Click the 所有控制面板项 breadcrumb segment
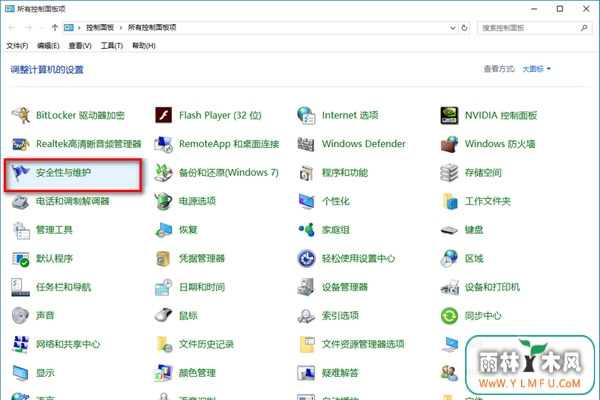Screen dimensions: 600x400 click(x=152, y=28)
